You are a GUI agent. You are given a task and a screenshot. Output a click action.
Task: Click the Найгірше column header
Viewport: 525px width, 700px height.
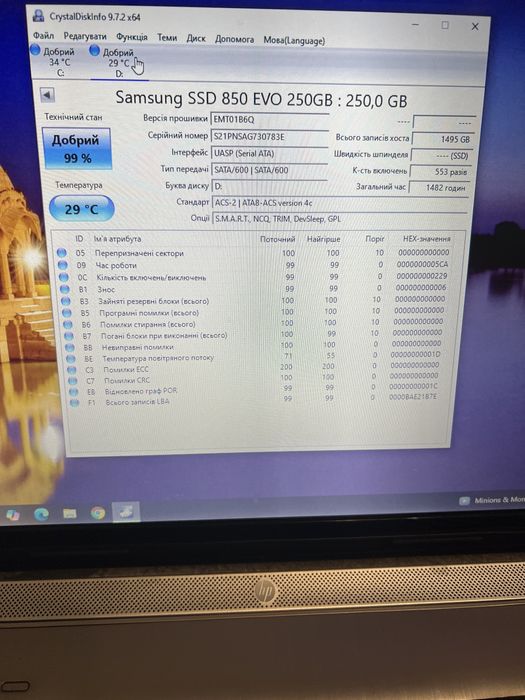pyautogui.click(x=324, y=239)
